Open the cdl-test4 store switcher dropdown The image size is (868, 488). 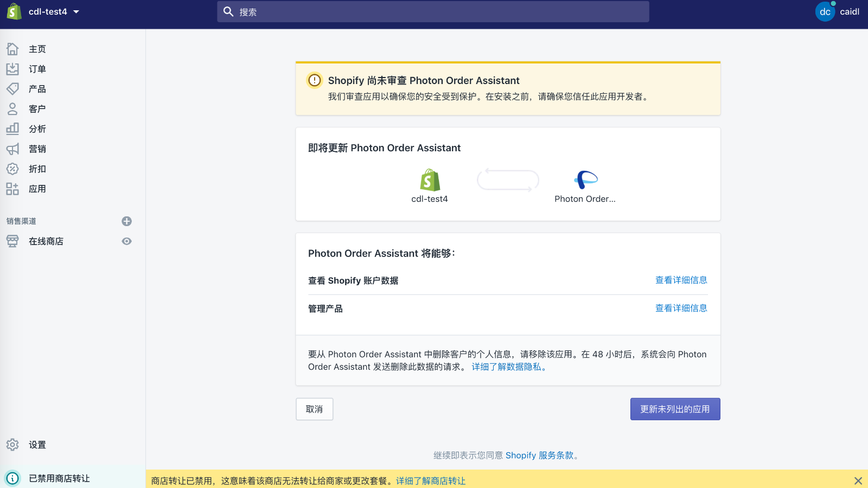54,11
